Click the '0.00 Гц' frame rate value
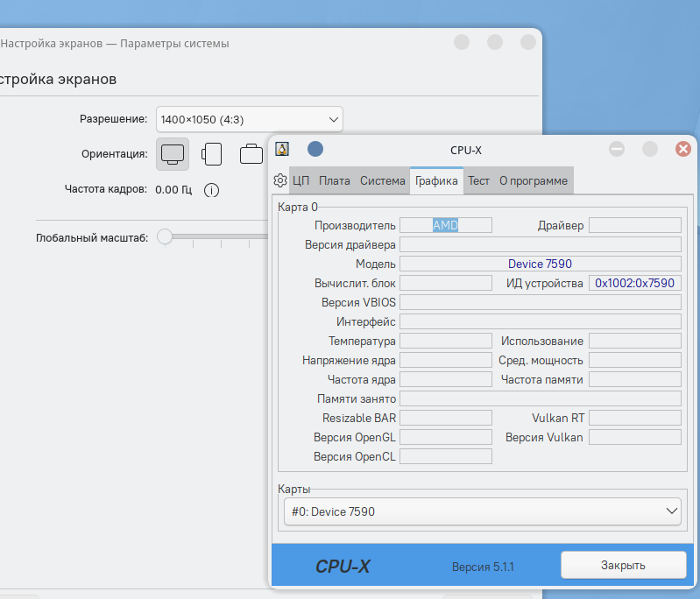Screen dimensions: 700x599 click(173, 190)
